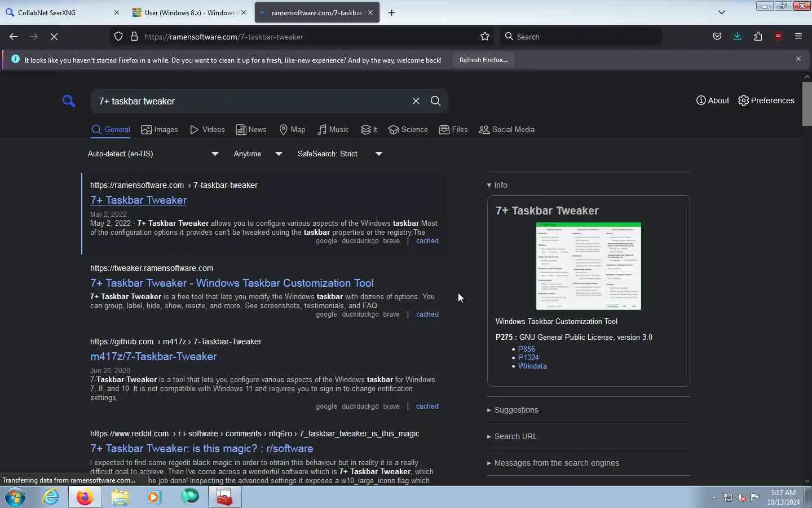Open the Auto-detect language dropdown
812x508 pixels.
click(x=153, y=154)
